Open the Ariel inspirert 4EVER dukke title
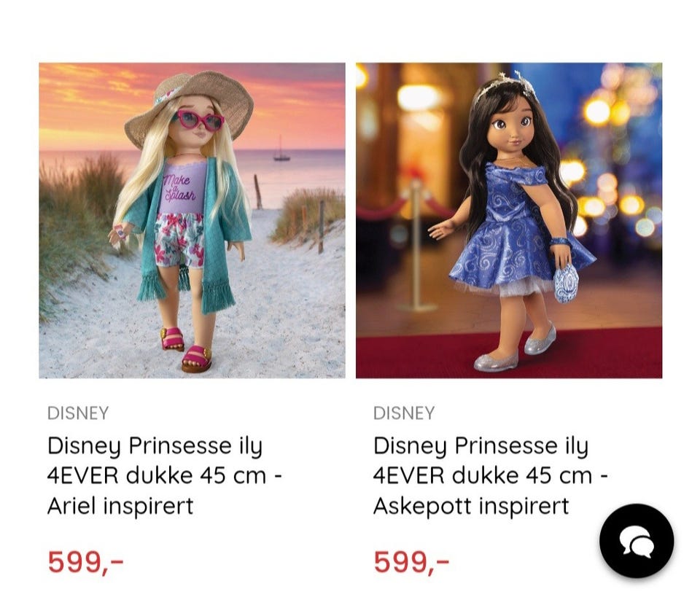700x597 pixels. pos(165,476)
